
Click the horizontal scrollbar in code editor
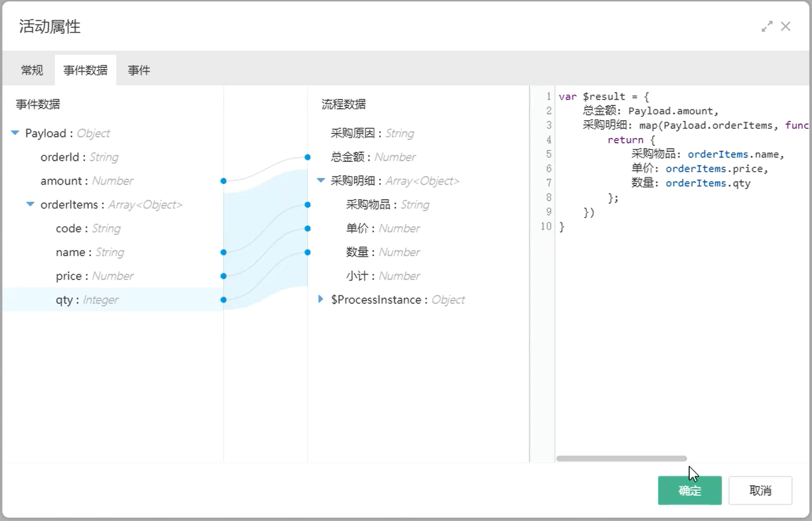621,459
